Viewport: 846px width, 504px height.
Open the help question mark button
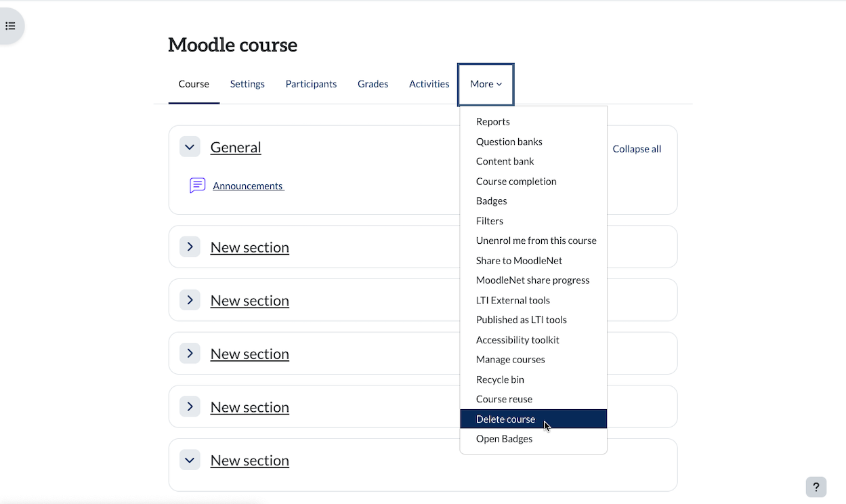[816, 486]
